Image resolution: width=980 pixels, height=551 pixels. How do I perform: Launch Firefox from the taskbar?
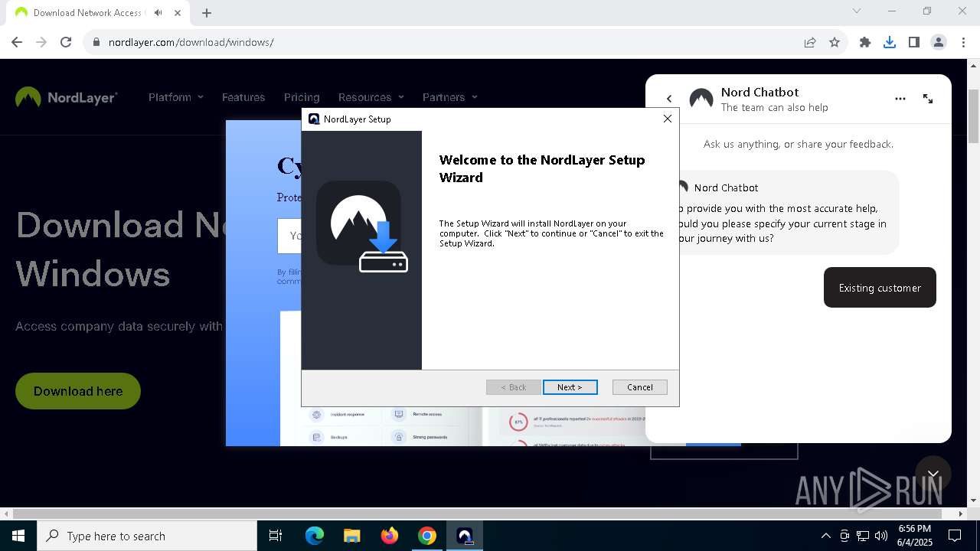(390, 536)
